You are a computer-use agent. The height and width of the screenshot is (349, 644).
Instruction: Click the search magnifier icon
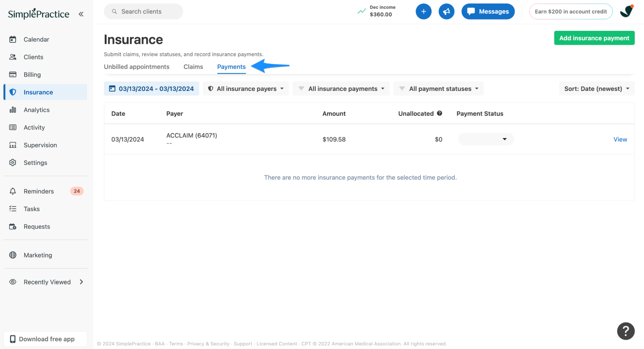114,12
